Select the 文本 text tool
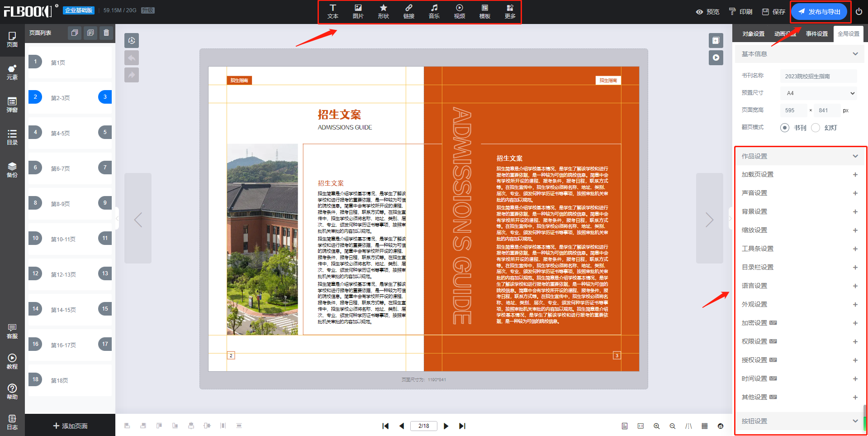Screen dimensions: 868x436 [x=333, y=12]
